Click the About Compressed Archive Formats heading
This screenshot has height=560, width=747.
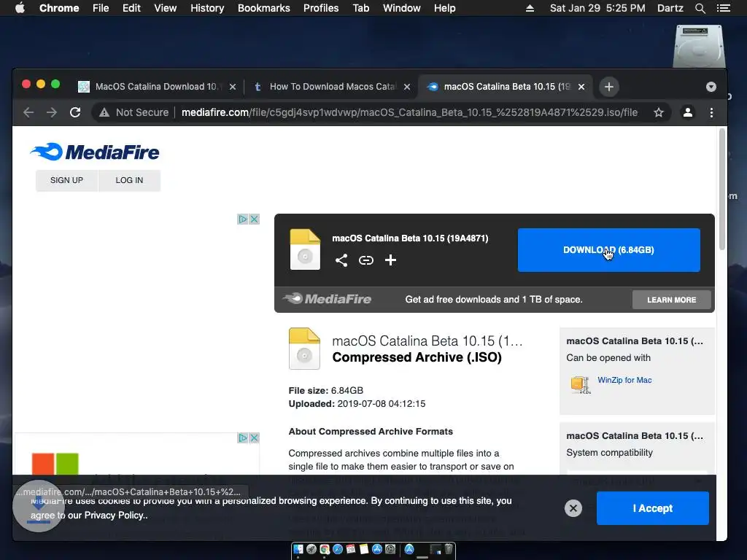coord(371,432)
